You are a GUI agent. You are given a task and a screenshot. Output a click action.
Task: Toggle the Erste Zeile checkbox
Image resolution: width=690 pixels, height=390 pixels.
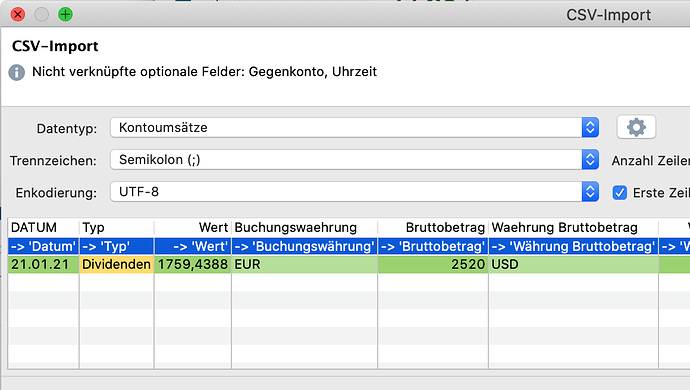pyautogui.click(x=620, y=193)
